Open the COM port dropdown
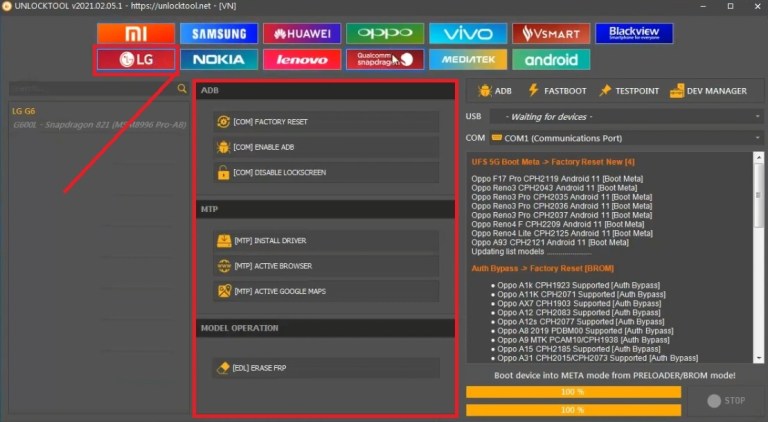 [x=626, y=138]
